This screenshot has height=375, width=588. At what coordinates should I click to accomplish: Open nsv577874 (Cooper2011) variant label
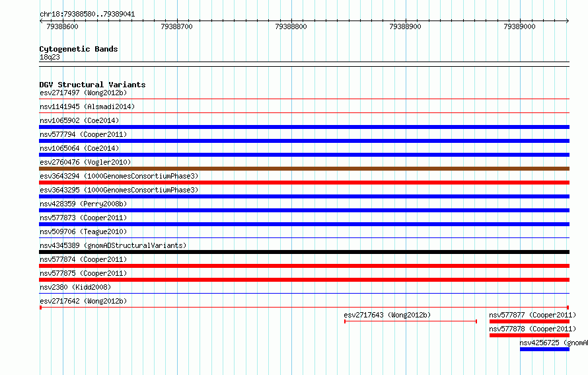pos(83,259)
